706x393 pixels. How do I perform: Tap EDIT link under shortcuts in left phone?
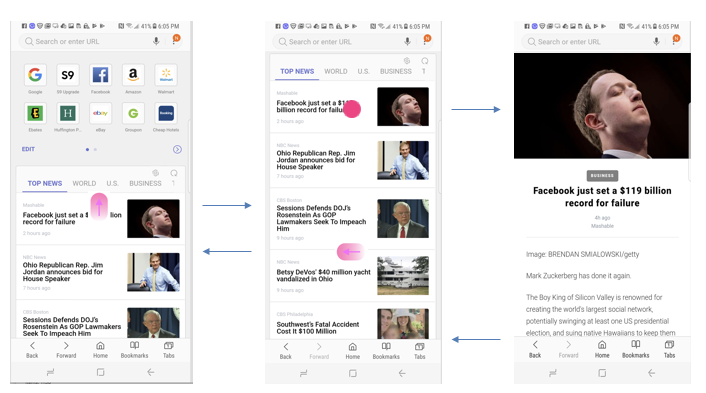28,149
